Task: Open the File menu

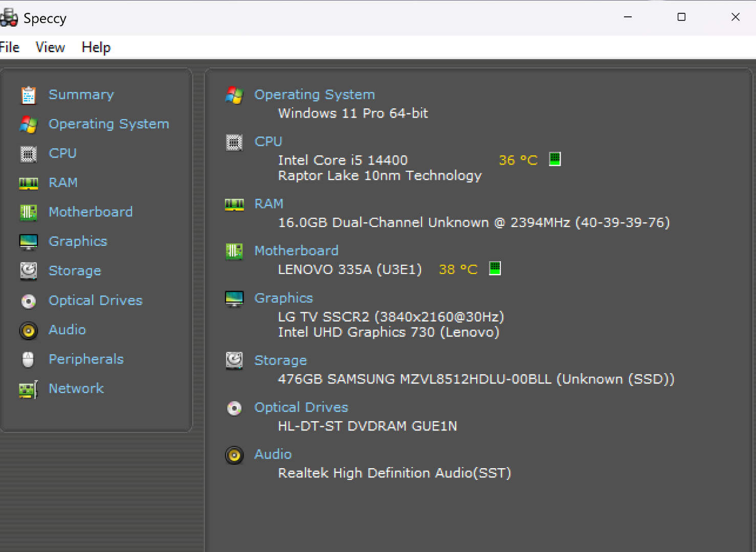Action: 9,48
